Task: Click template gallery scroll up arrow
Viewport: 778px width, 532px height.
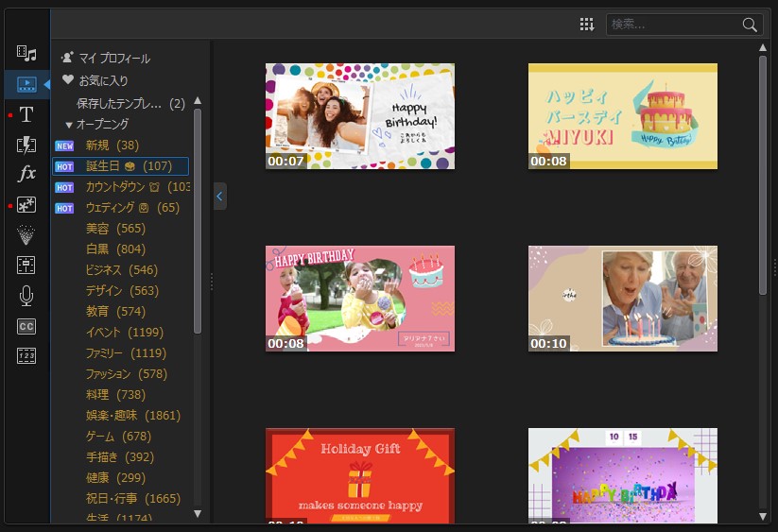Action: point(763,47)
